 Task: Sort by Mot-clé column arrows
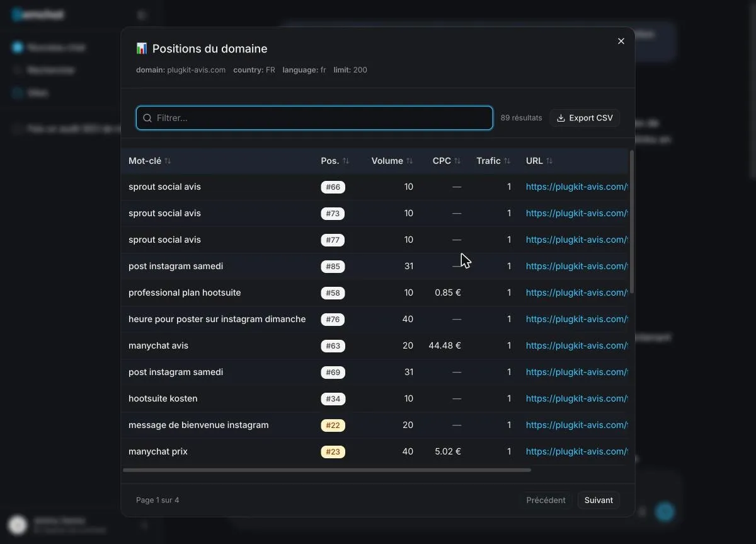(168, 161)
